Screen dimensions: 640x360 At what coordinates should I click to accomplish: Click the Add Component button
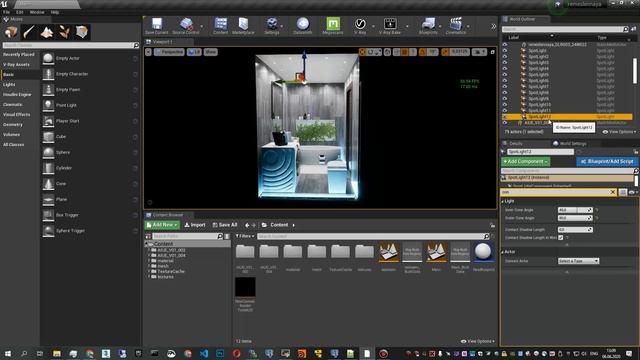pyautogui.click(x=525, y=162)
